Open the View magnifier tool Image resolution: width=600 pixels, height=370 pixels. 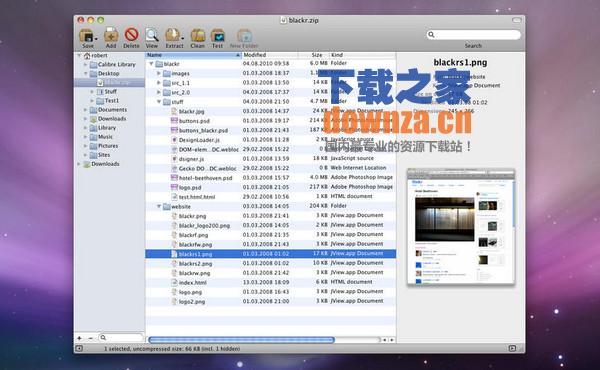(x=152, y=35)
